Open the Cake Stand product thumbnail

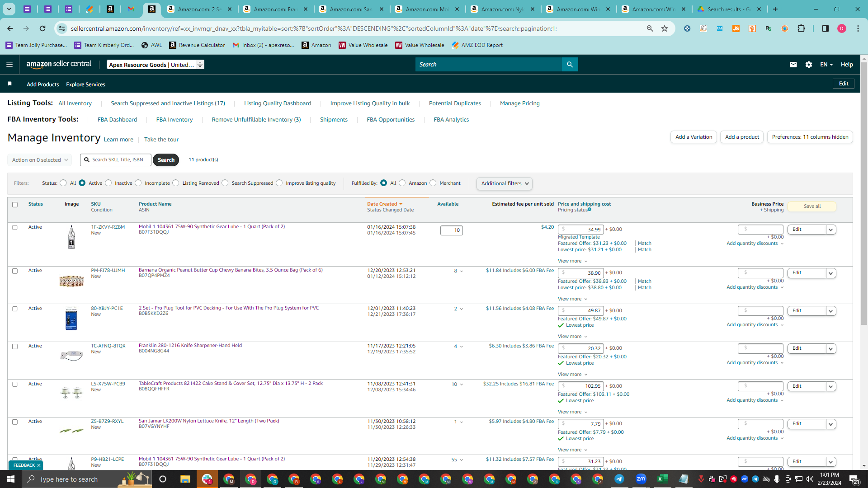[71, 393]
